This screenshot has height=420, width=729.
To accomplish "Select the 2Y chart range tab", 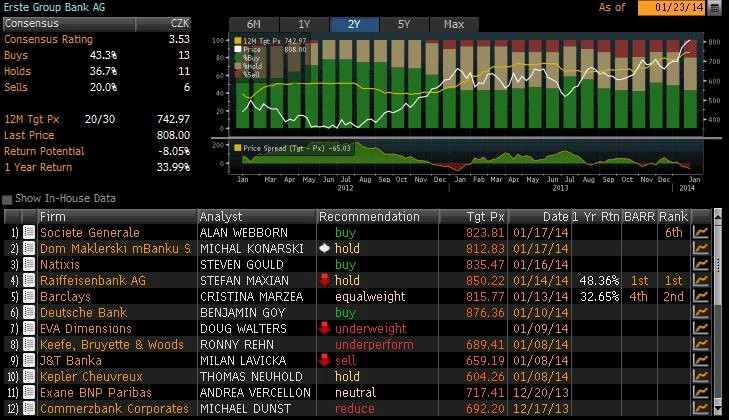I will click(354, 24).
